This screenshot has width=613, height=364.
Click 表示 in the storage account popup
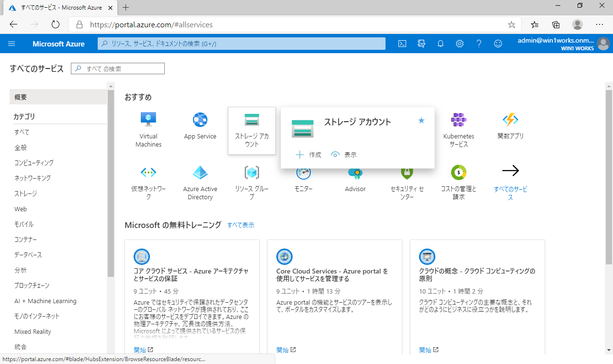344,155
